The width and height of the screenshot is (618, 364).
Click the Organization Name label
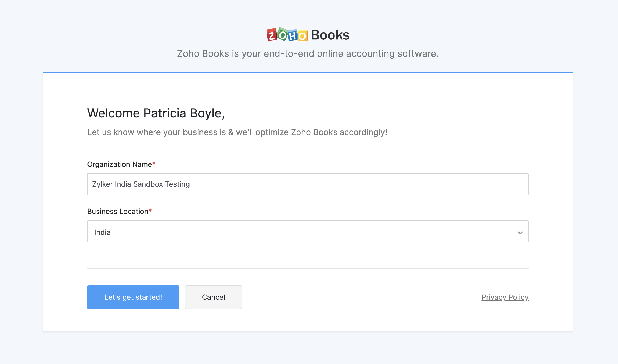tap(119, 164)
